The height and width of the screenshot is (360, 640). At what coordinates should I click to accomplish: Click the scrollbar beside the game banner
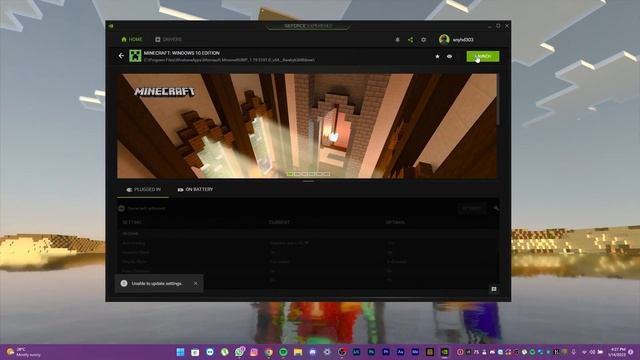[498, 100]
